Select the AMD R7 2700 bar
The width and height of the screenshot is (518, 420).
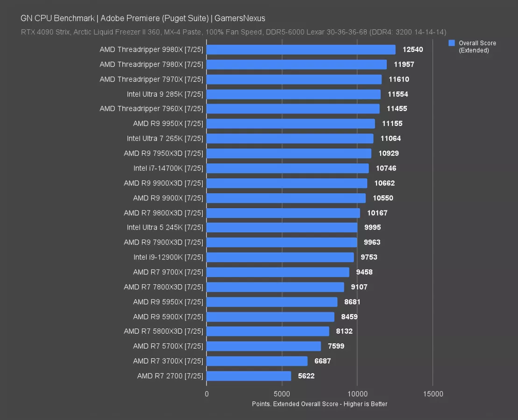click(248, 376)
